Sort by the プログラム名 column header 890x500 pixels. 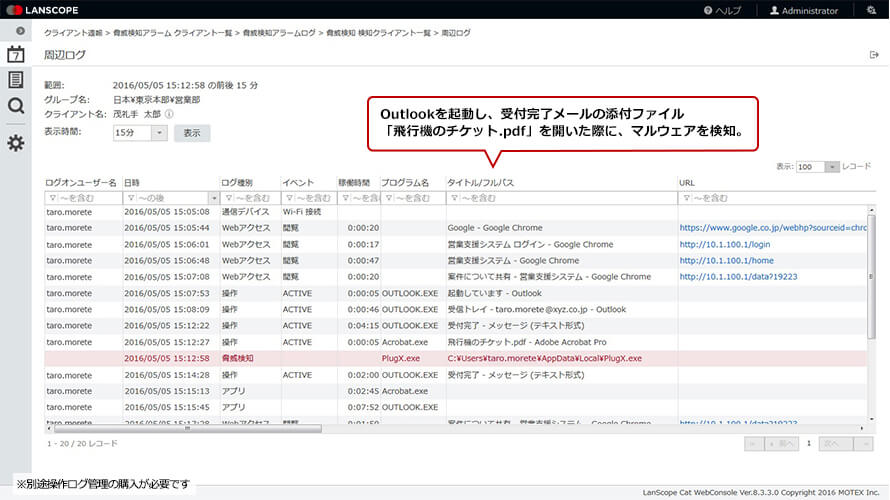pos(405,183)
